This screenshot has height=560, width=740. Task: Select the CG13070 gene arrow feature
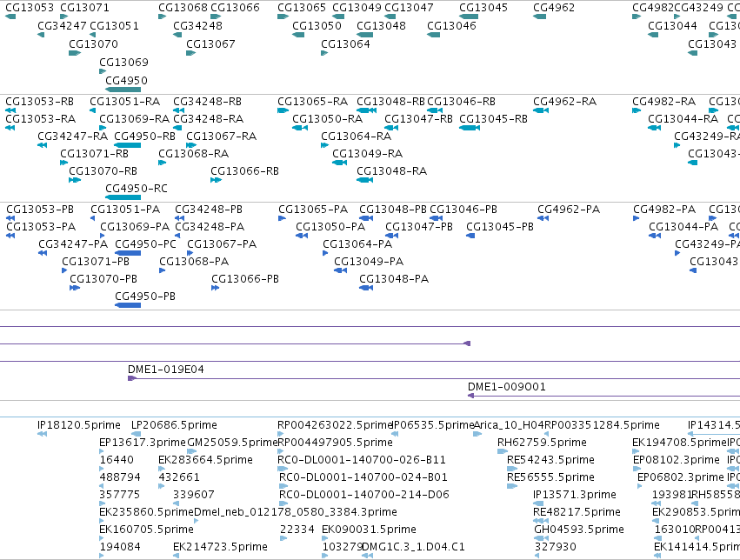(75, 53)
